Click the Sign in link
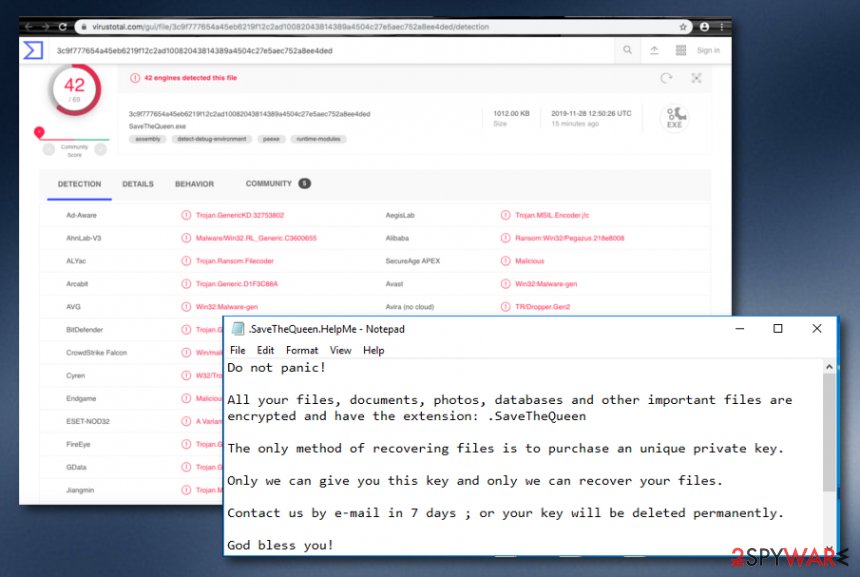Image resolution: width=860 pixels, height=577 pixels. point(708,50)
